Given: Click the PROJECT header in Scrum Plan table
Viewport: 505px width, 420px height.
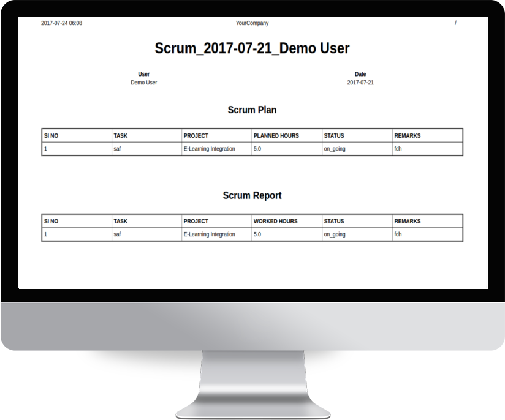Looking at the screenshot, I should pos(196,136).
